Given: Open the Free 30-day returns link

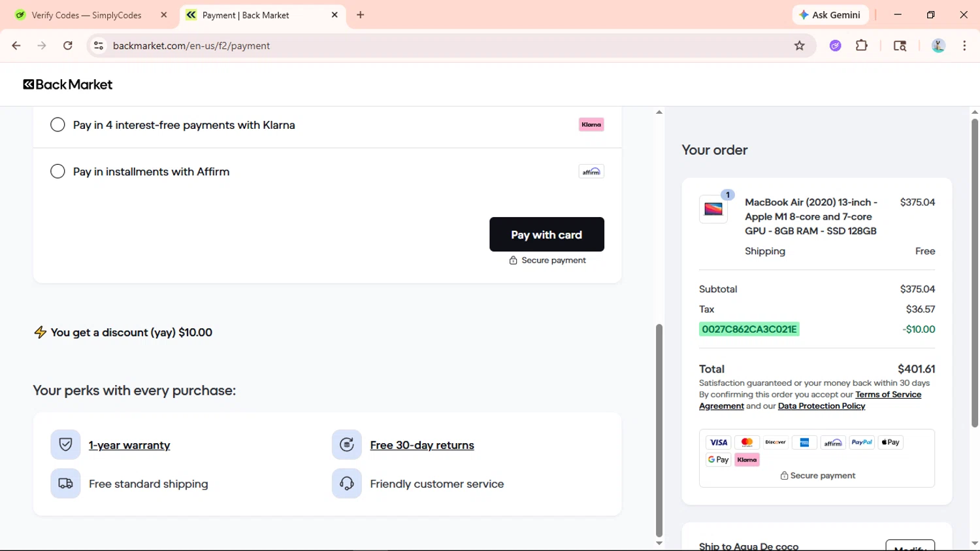Looking at the screenshot, I should tap(422, 445).
